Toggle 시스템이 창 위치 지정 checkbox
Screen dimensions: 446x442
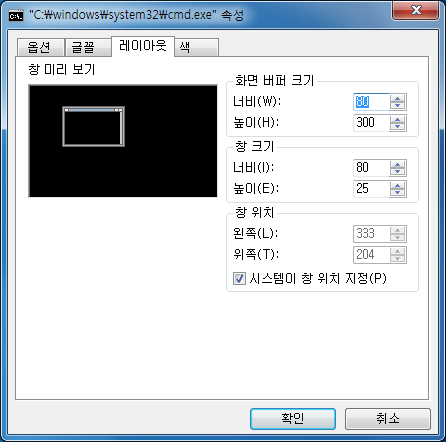tap(239, 278)
